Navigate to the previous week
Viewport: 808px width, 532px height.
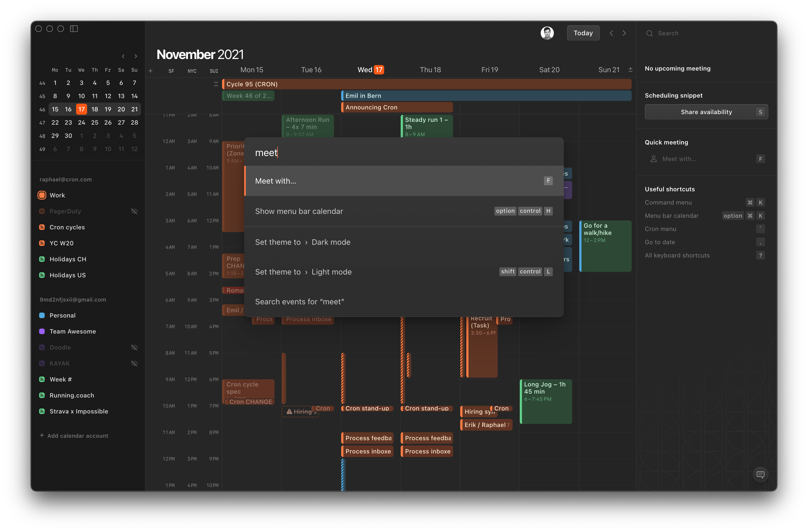coord(611,33)
